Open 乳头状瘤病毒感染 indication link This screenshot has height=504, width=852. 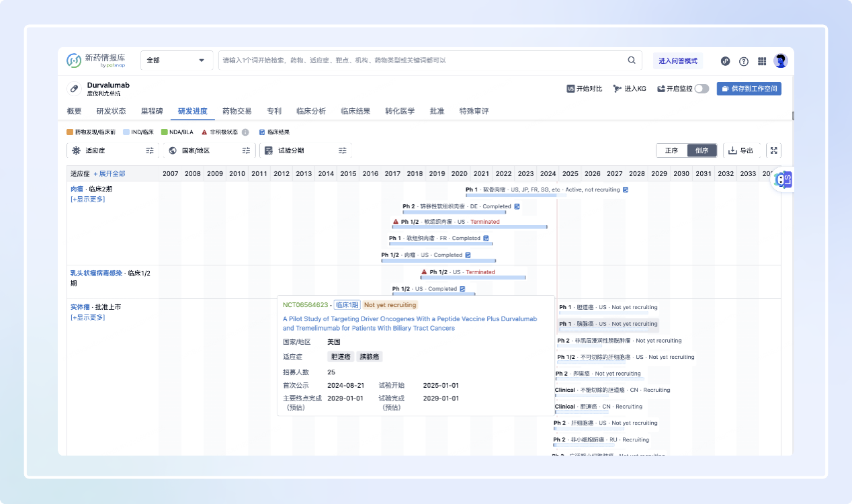coord(96,273)
